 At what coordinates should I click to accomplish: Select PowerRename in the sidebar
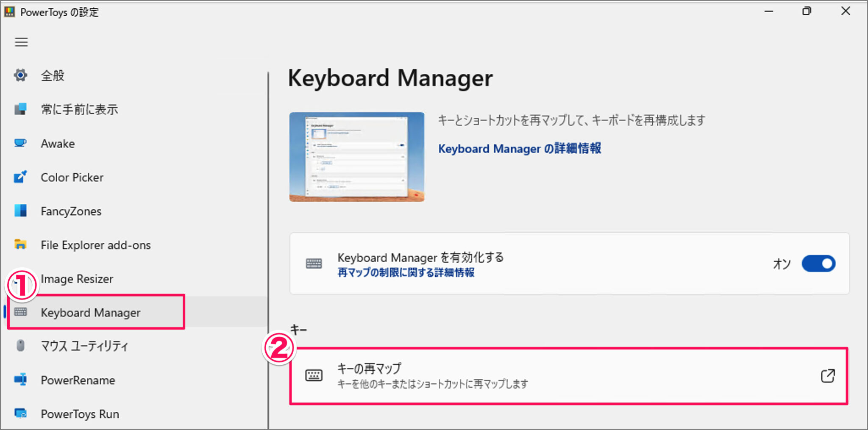coord(78,380)
